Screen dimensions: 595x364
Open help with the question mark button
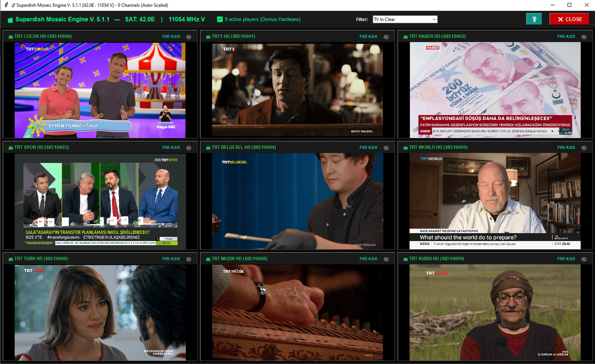pyautogui.click(x=534, y=19)
